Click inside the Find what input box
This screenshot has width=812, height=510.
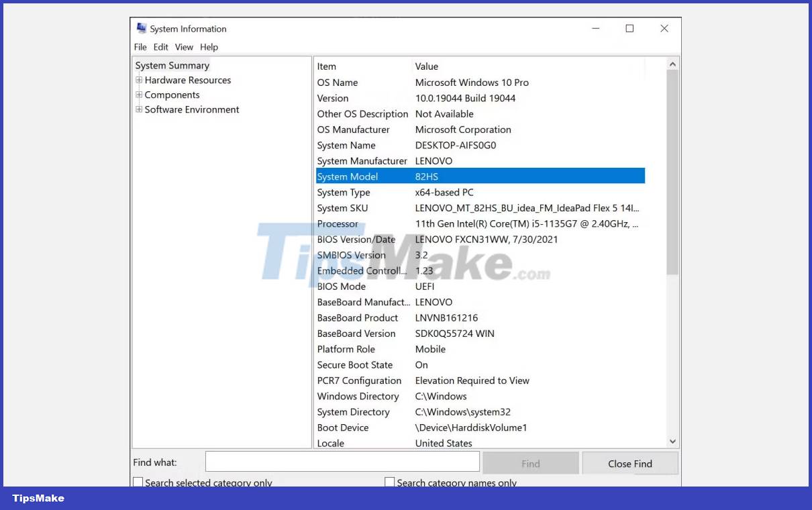(x=342, y=461)
